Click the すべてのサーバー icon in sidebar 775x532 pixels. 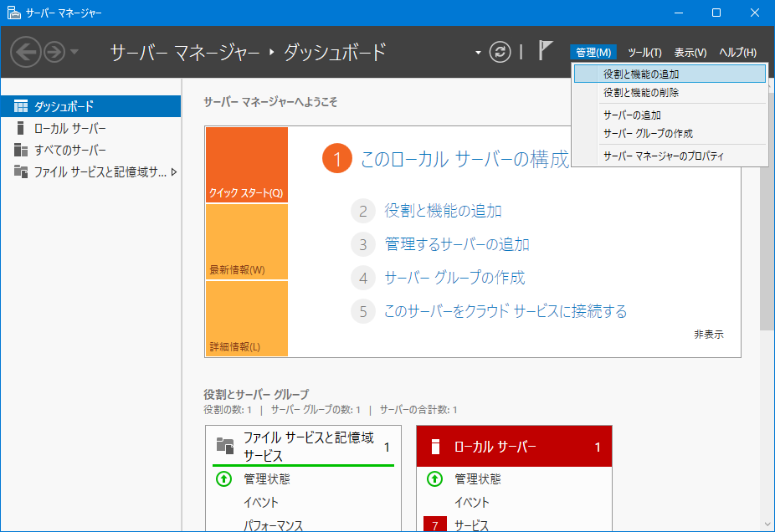coord(21,151)
